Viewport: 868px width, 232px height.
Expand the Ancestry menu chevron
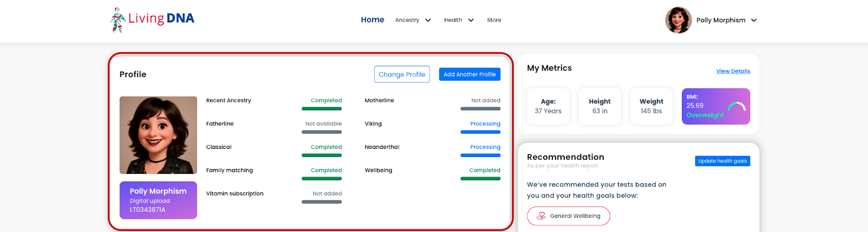pos(428,20)
